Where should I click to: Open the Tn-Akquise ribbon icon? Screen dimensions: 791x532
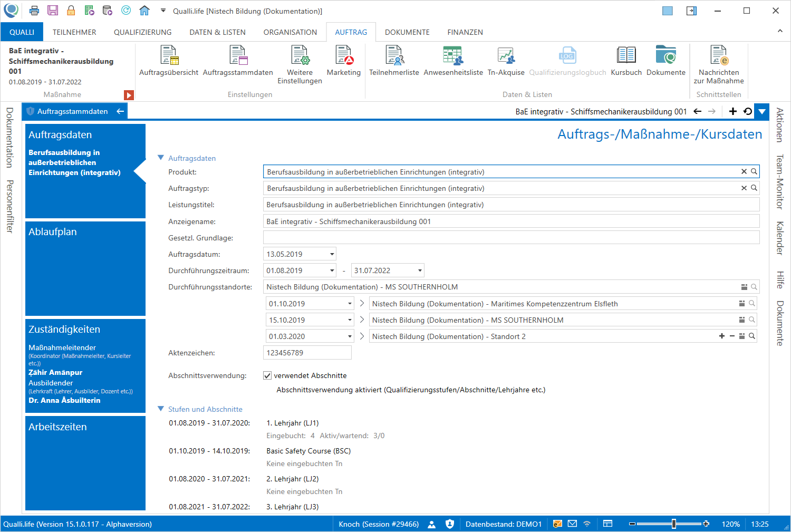pos(506,61)
